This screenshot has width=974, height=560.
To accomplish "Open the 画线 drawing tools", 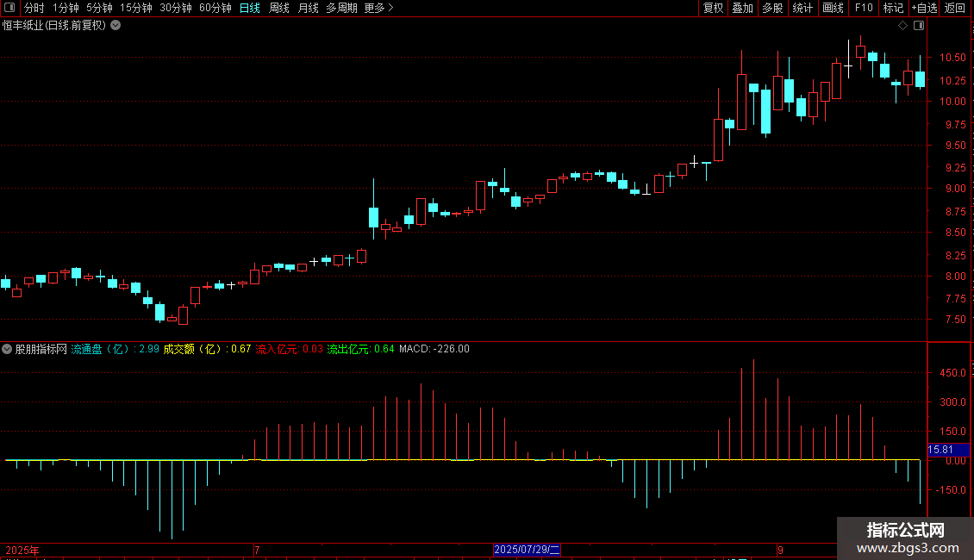I will (x=833, y=8).
